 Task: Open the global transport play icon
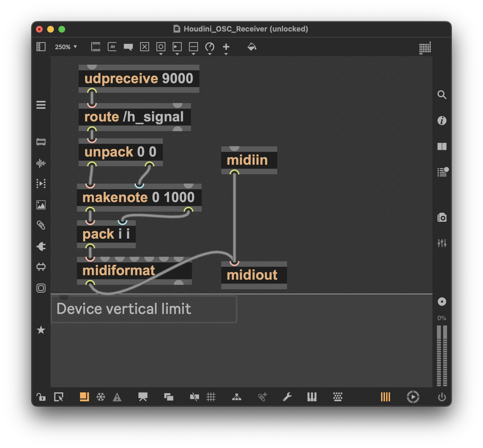[x=413, y=397]
